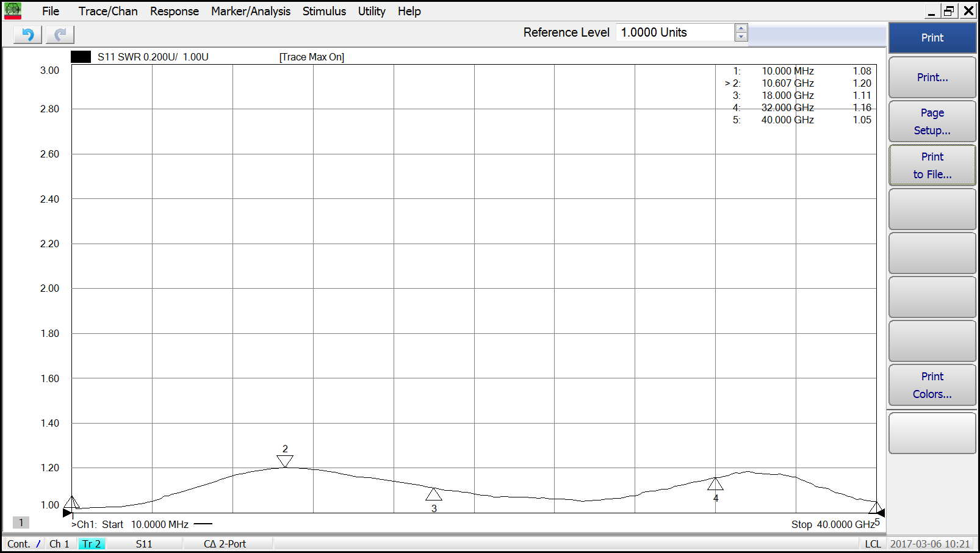Decrease Reference Level with down arrow

(741, 37)
